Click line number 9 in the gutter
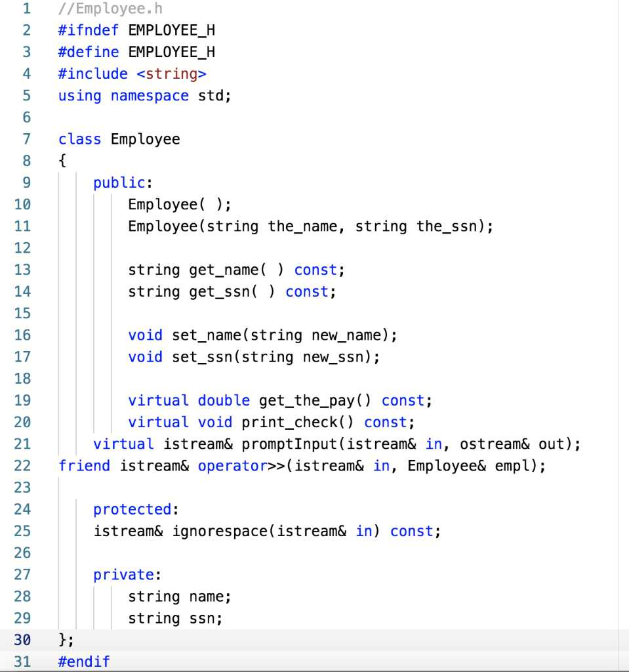Image resolution: width=629 pixels, height=672 pixels. [x=27, y=183]
